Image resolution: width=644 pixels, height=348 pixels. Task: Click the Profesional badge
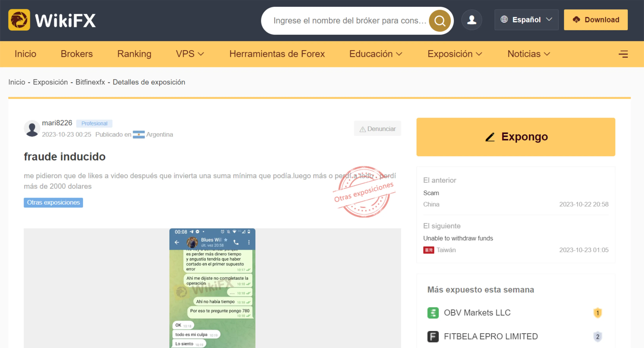coord(94,123)
